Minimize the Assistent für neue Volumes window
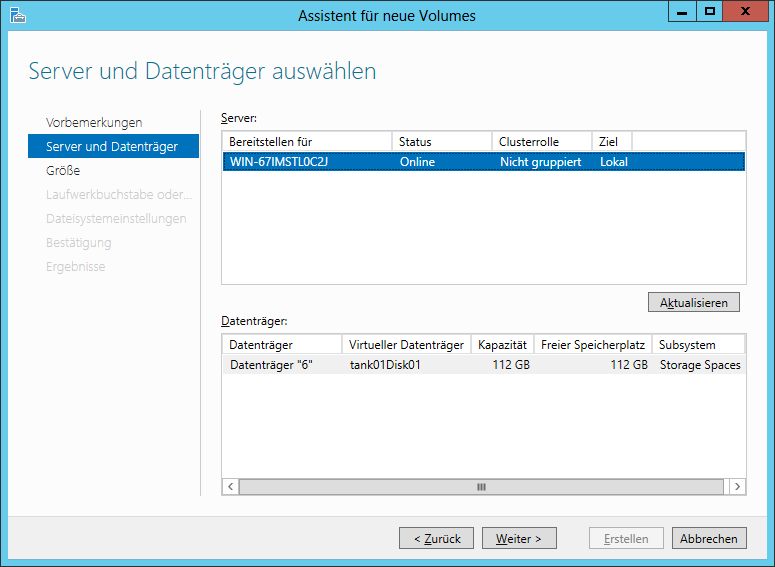Viewport: 775px width, 567px height. coord(682,12)
